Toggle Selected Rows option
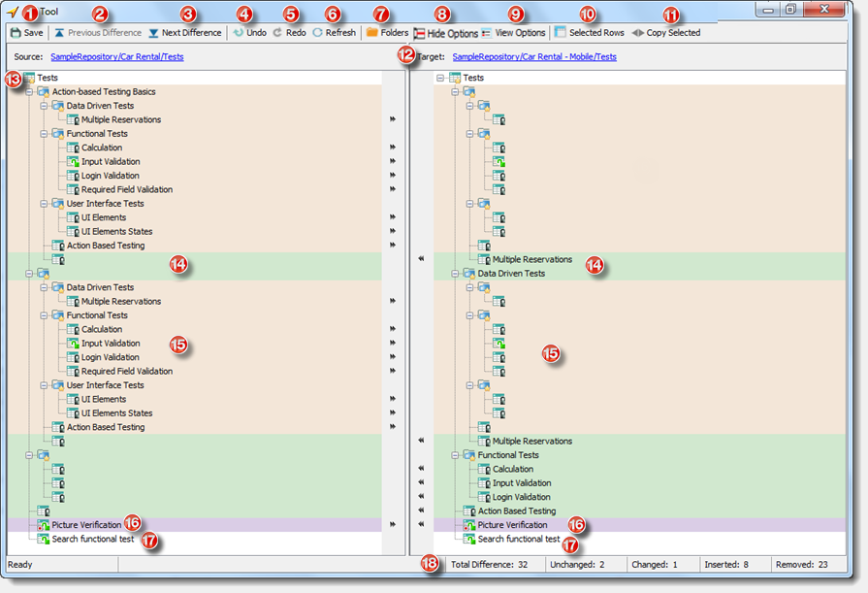Image resolution: width=868 pixels, height=593 pixels. tap(590, 33)
